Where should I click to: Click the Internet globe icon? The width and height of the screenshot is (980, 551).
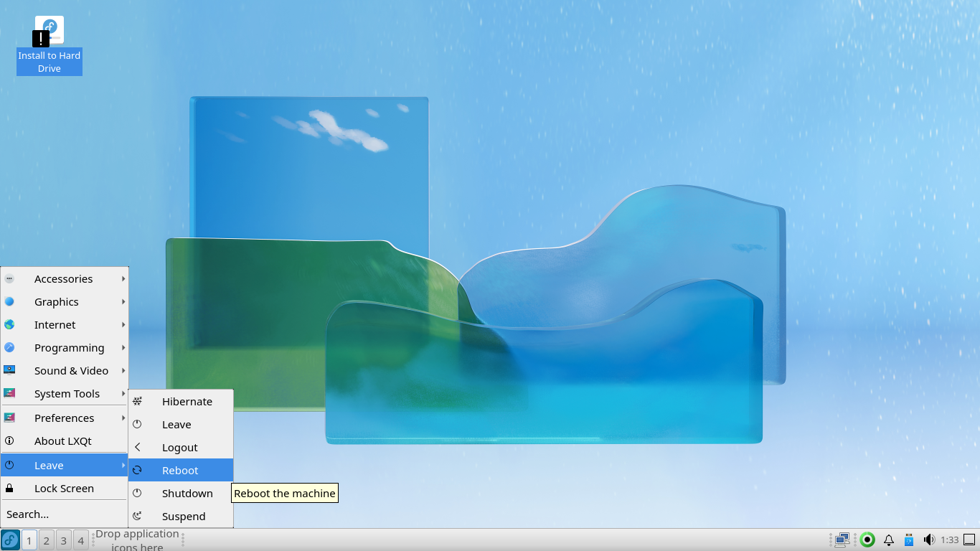pos(9,324)
